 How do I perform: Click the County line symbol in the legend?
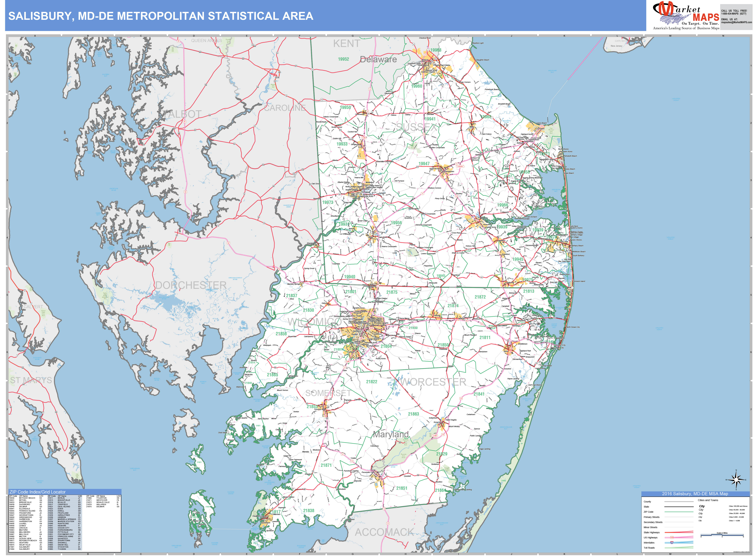pyautogui.click(x=679, y=501)
